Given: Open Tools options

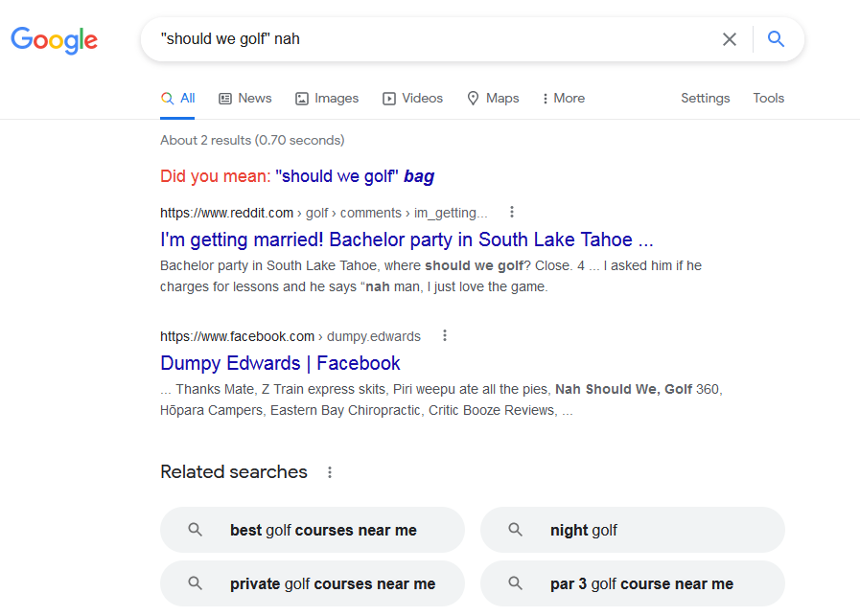Looking at the screenshot, I should [768, 98].
